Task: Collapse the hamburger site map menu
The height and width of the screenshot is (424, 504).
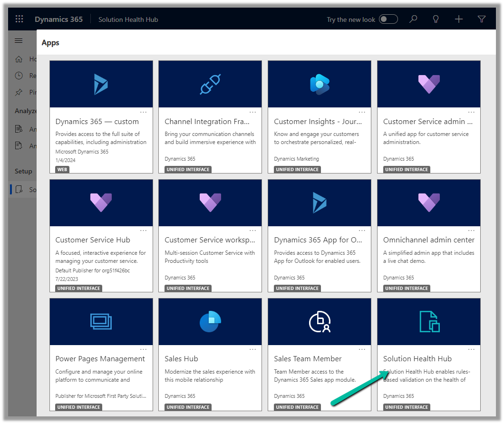Action: click(x=19, y=41)
